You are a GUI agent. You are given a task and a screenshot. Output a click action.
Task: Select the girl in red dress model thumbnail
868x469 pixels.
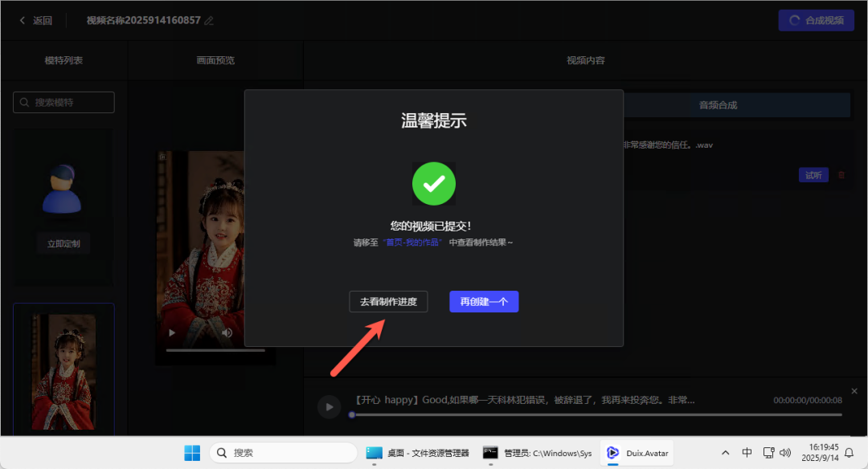[x=63, y=370]
